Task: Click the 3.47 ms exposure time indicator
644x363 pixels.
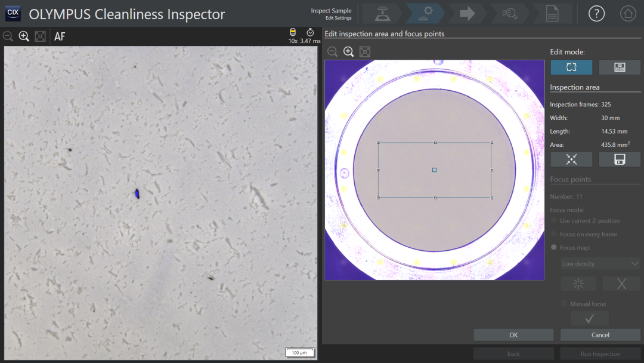Action: point(310,36)
